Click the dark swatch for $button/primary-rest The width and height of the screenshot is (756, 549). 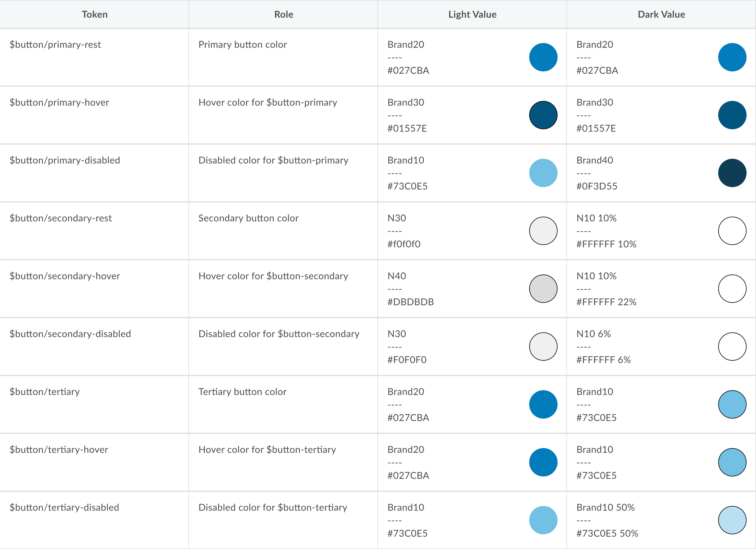[732, 57]
